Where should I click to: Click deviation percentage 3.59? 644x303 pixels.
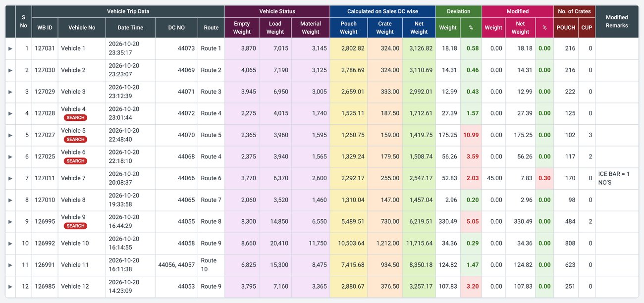tap(473, 156)
